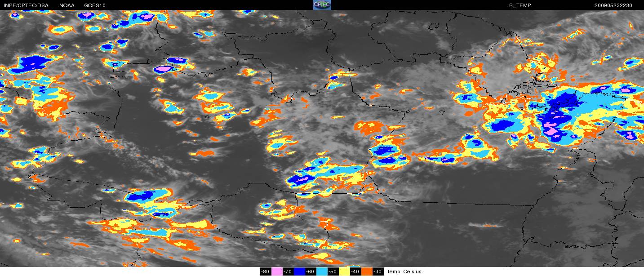This screenshot has height=276, width=644.
Task: Select the orange legend color swatch
Action: tap(367, 272)
